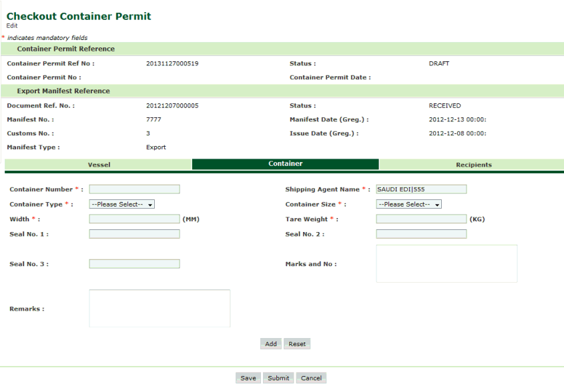Click the Container Number input field
The width and height of the screenshot is (564, 392).
pos(134,189)
